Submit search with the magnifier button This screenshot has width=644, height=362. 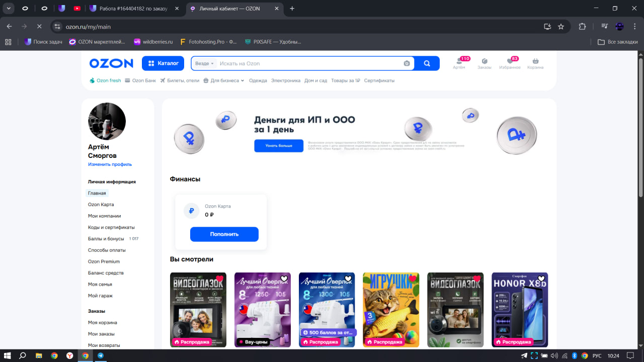tap(427, 63)
